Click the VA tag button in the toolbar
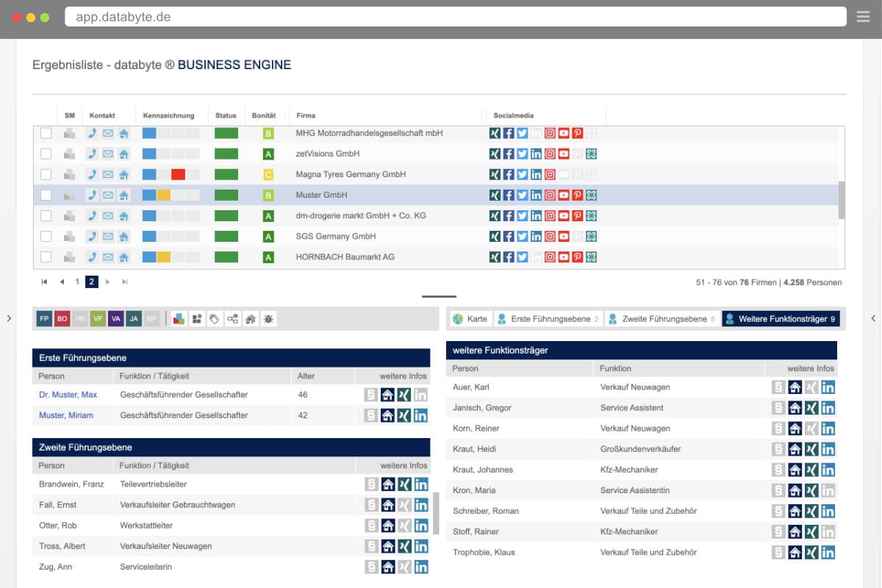Screen dimensions: 882x588 click(x=116, y=319)
